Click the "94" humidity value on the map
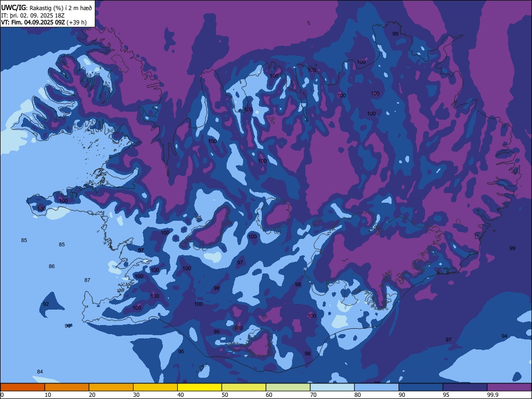The width and height of the screenshot is (532, 399). coord(504,336)
